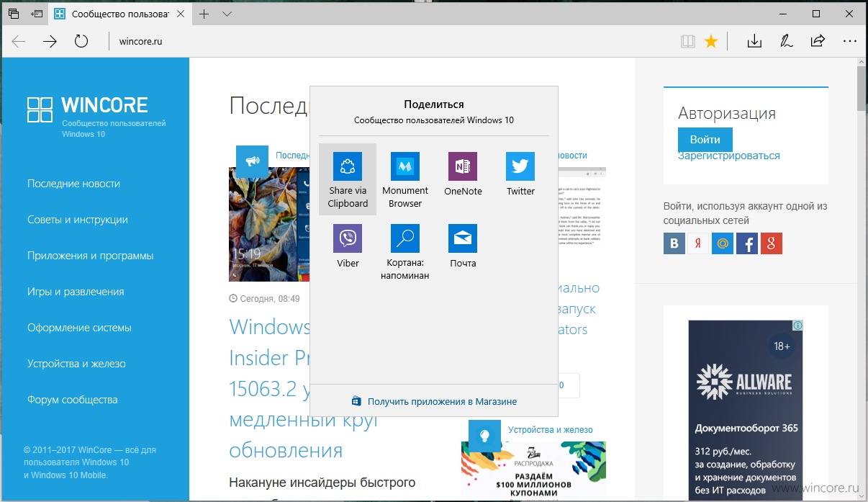Open the autumn leaves article thumbnail
Image resolution: width=868 pixels, height=502 pixels.
click(x=269, y=225)
